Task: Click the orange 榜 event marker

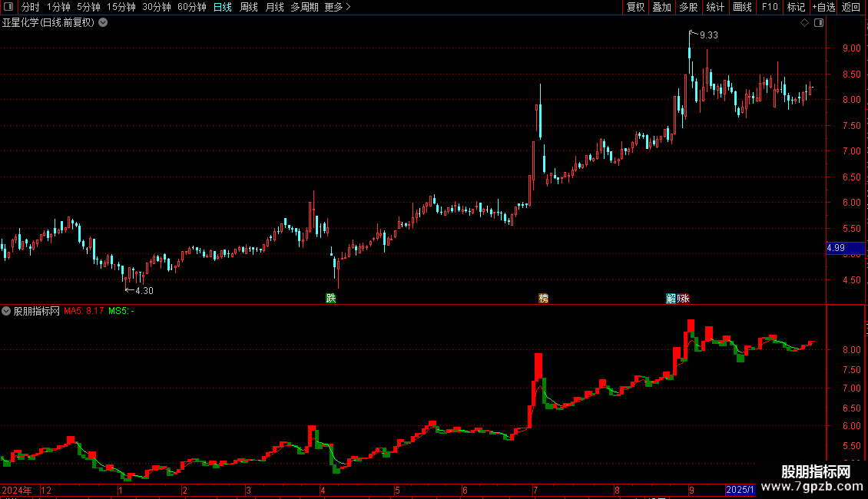Action: (x=543, y=298)
